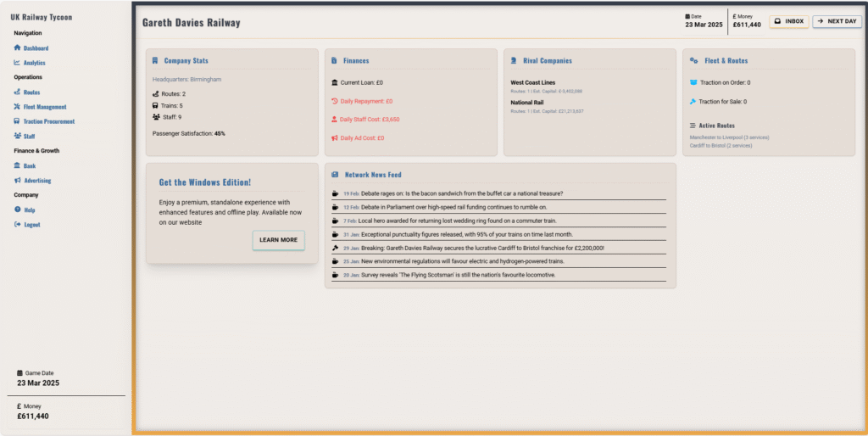The height and width of the screenshot is (436, 868).
Task: Click the Help question mark icon
Action: (x=18, y=210)
